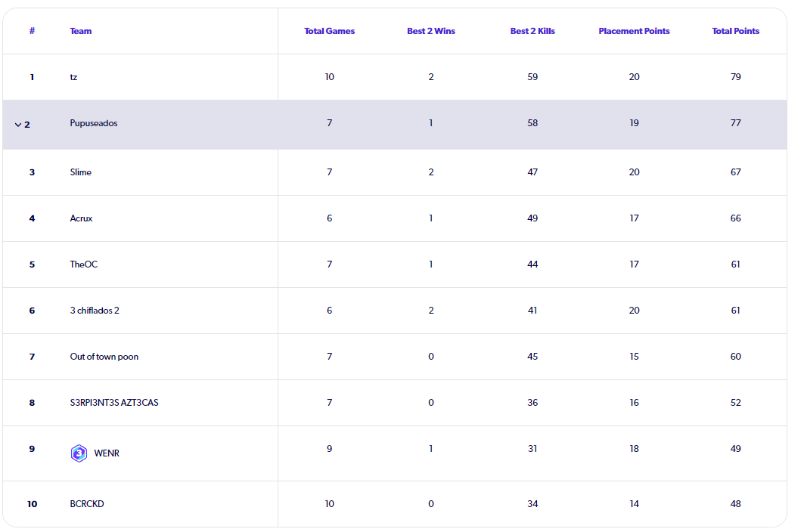Click Pupuseados' placement points value 19
The height and width of the screenshot is (532, 801).
[634, 122]
